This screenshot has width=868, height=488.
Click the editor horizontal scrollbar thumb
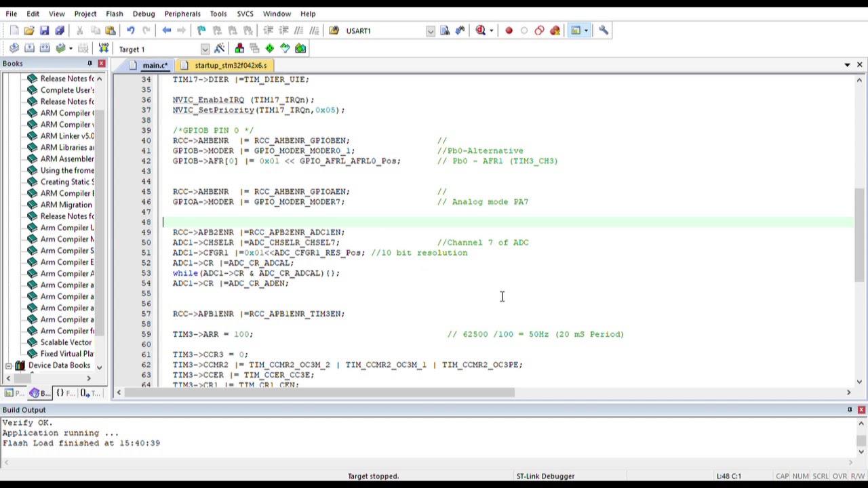click(321, 392)
